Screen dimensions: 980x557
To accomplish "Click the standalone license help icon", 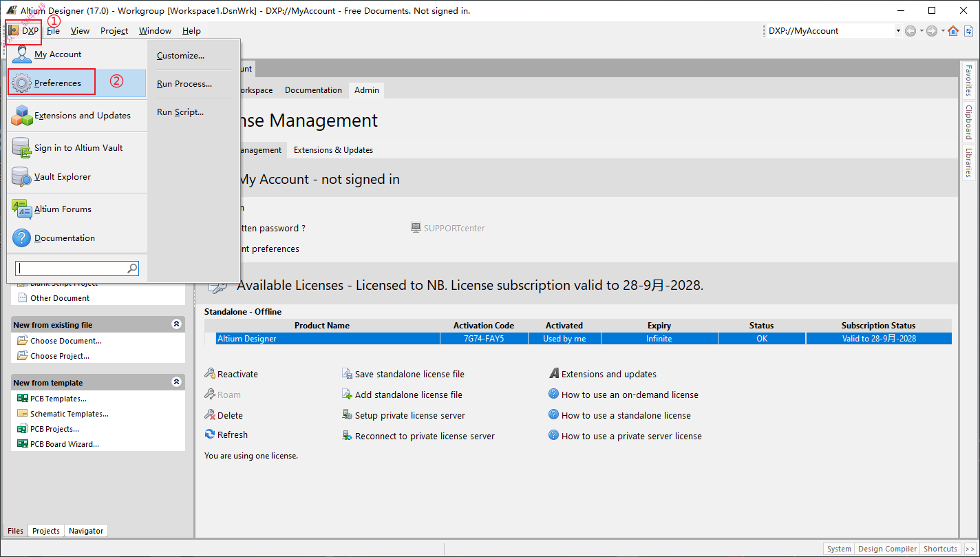I will tap(553, 415).
